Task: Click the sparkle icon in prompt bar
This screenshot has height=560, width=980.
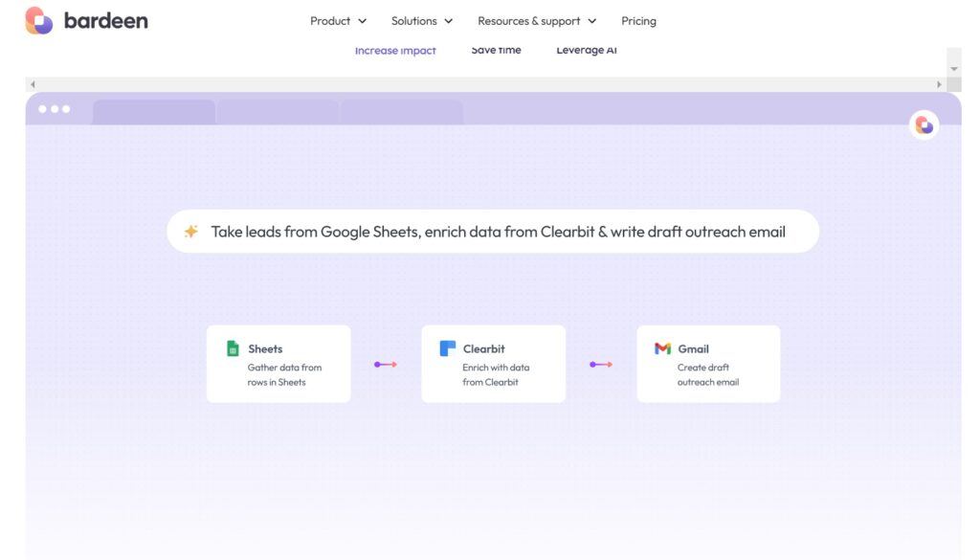Action: point(191,232)
